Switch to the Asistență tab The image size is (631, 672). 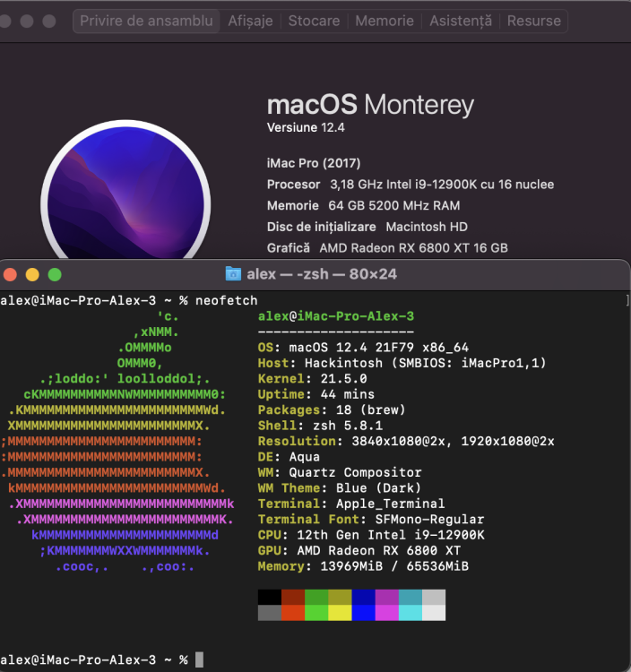(461, 21)
